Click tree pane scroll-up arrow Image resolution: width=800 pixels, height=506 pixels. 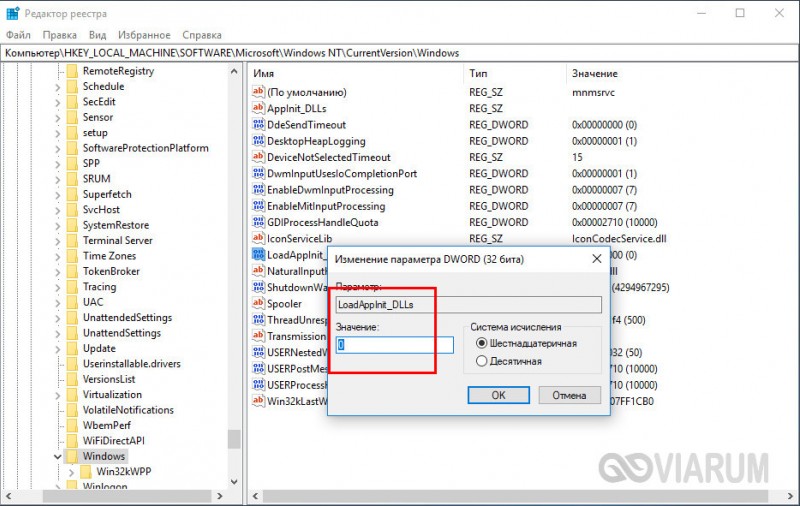pyautogui.click(x=234, y=71)
